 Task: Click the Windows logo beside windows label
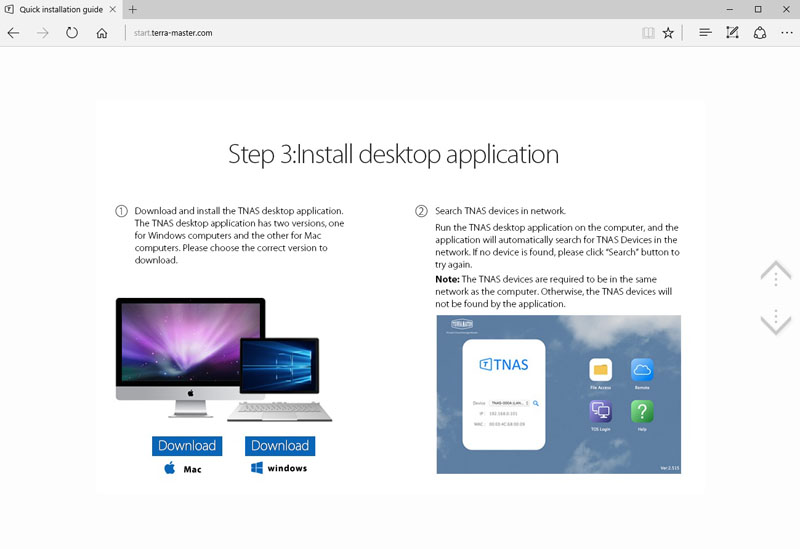[257, 468]
